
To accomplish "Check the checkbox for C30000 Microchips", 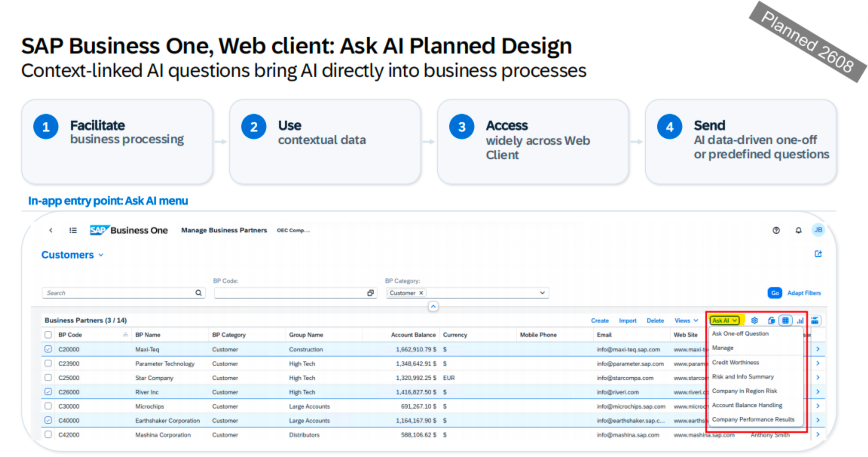I will (x=48, y=406).
